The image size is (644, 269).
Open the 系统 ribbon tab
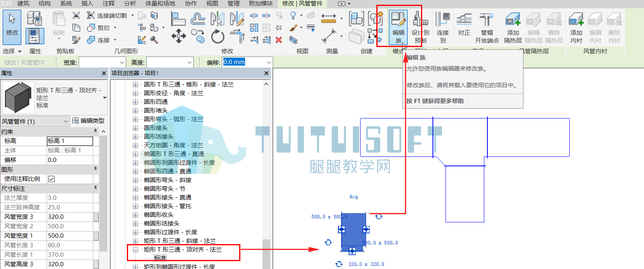(x=66, y=4)
